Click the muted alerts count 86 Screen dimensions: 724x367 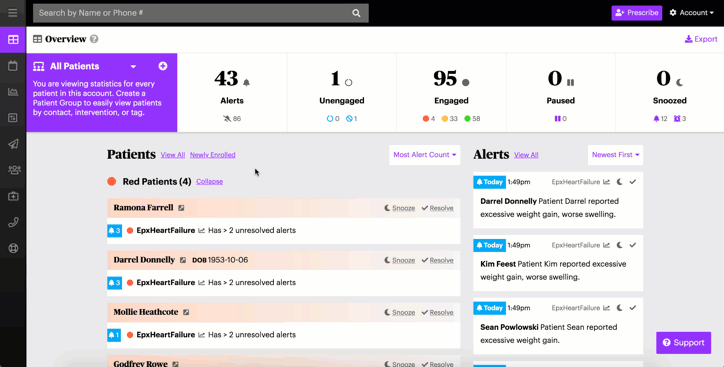pos(232,119)
